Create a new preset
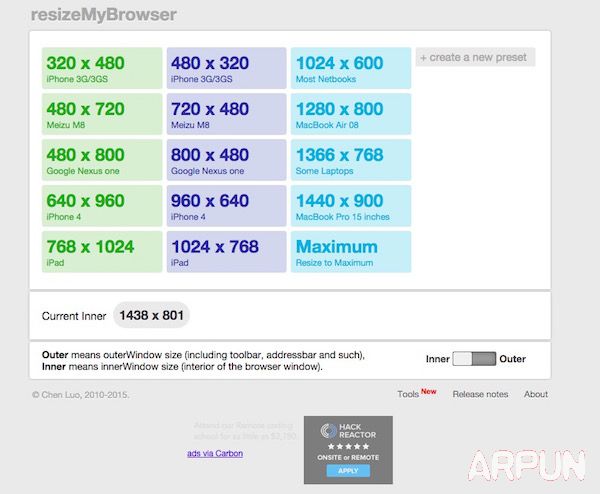 (475, 57)
